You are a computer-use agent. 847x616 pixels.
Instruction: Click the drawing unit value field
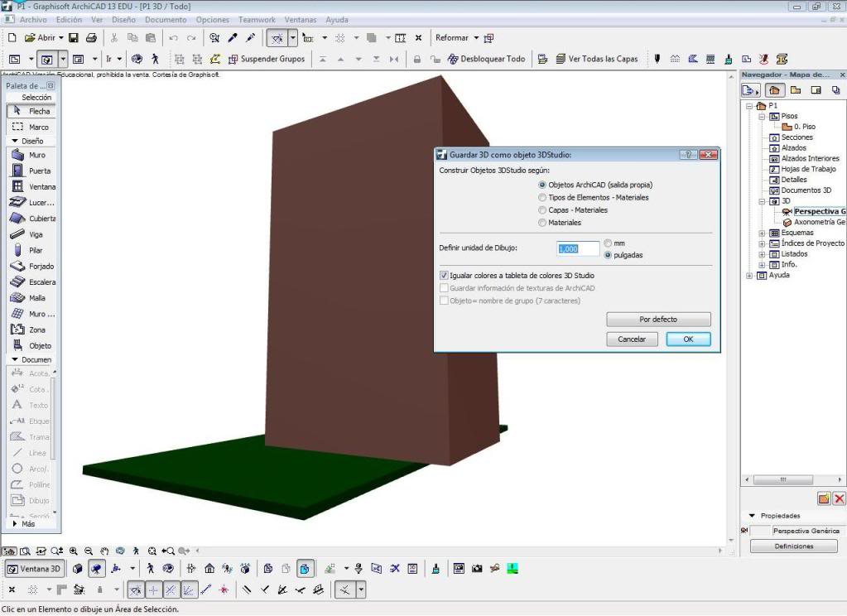point(578,248)
